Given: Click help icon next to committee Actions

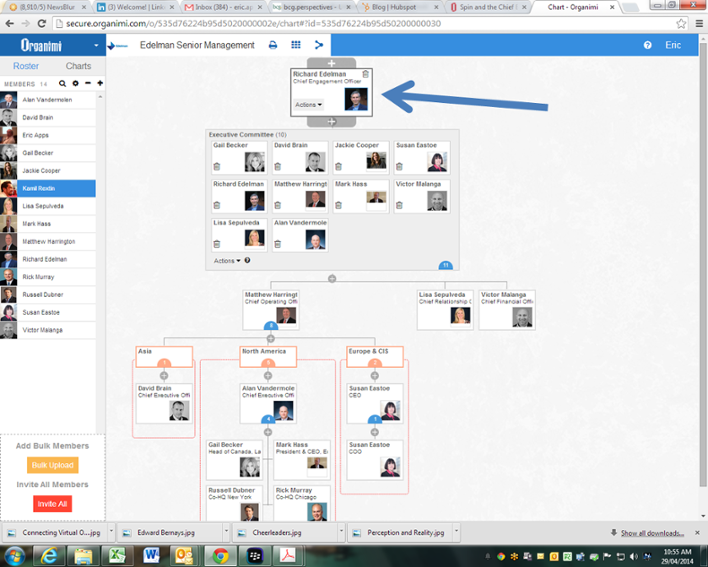Looking at the screenshot, I should [247, 260].
